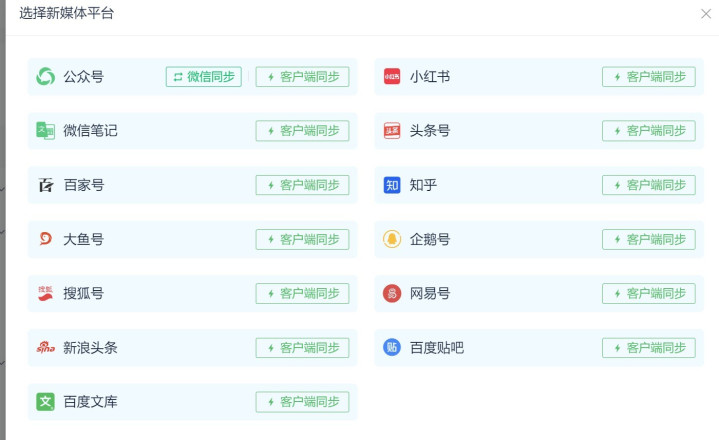The height and width of the screenshot is (440, 719).
Task: Click the 知乎 blue 知 icon
Action: [x=392, y=185]
